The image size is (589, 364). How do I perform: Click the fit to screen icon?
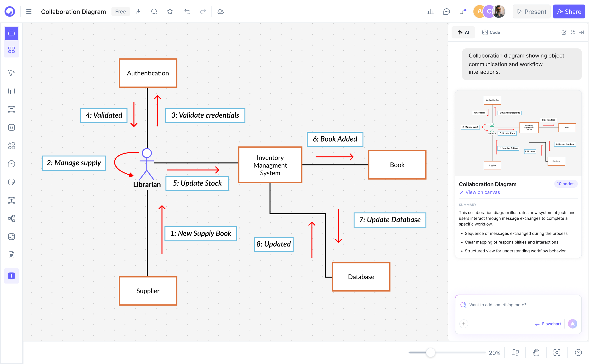pyautogui.click(x=557, y=353)
